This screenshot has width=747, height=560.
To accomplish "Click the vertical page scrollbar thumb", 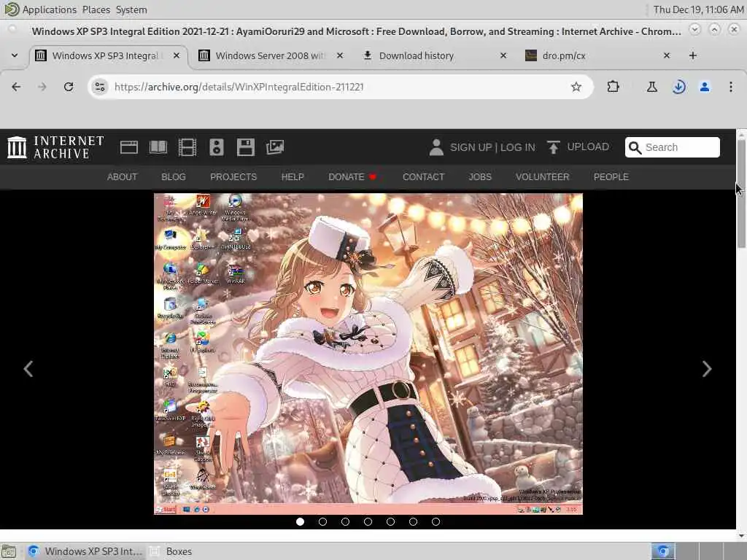I will click(741, 194).
